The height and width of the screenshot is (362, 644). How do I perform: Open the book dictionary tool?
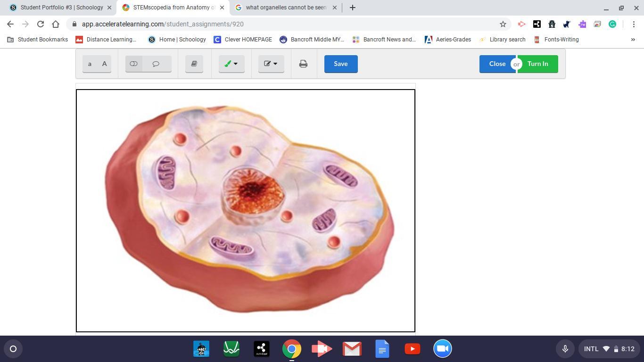point(194,64)
